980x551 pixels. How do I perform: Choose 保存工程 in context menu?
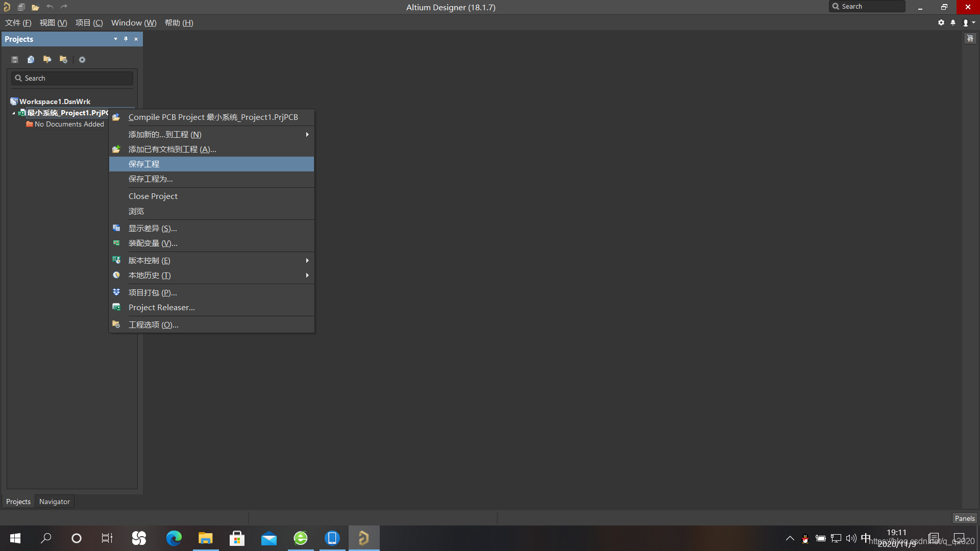[x=211, y=164]
